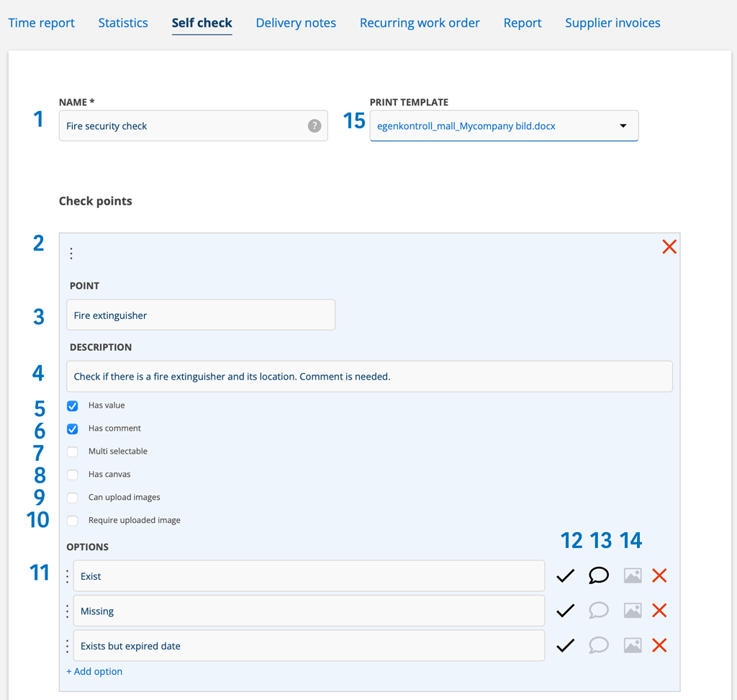Switch to the Delivery notes tab
This screenshot has width=737, height=700.
pos(296,23)
